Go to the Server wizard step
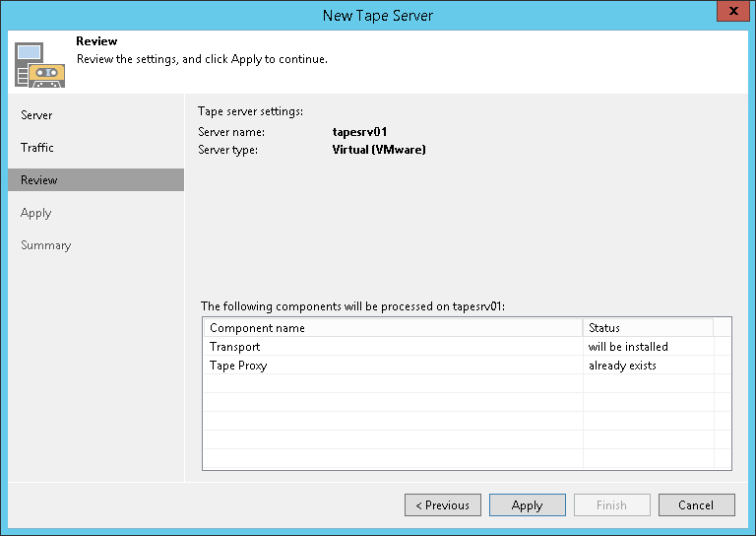Viewport: 756px width, 536px height. [x=36, y=115]
